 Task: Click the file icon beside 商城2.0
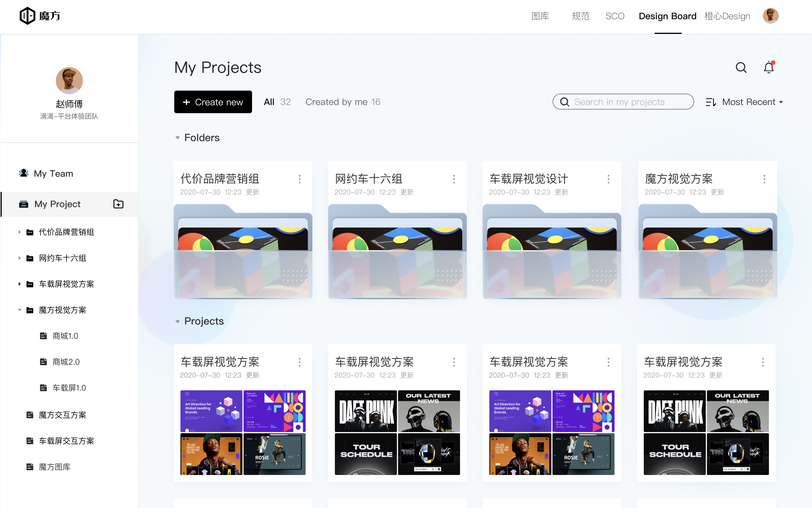coord(43,362)
